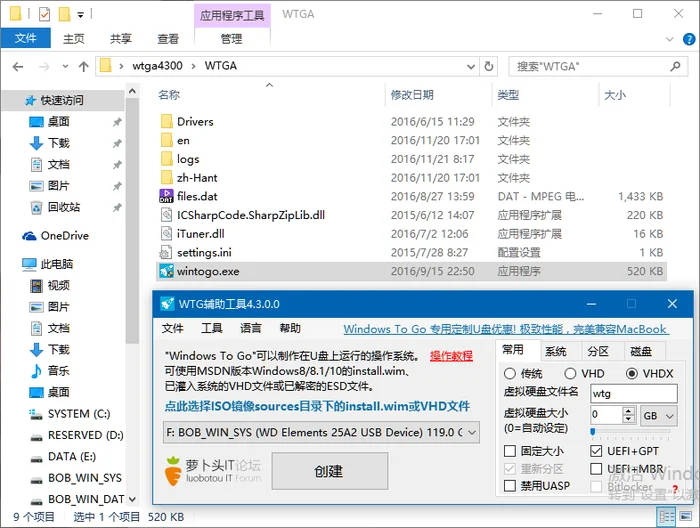
Task: Click the 萝卜头IT论坛 forum logo
Action: (x=213, y=471)
